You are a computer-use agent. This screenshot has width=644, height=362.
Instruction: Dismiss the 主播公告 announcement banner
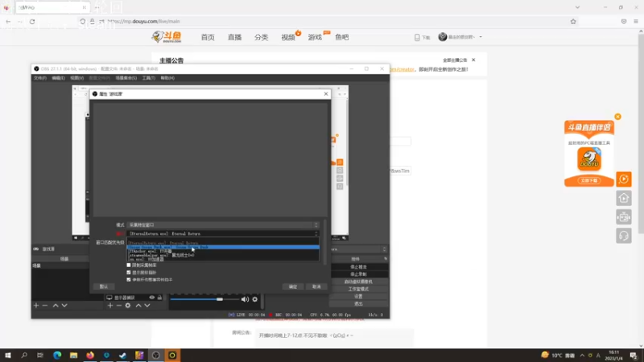pyautogui.click(x=473, y=60)
